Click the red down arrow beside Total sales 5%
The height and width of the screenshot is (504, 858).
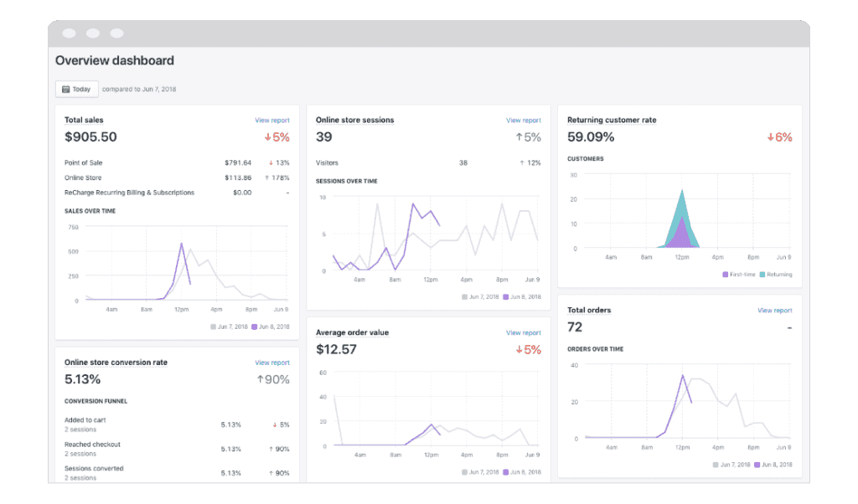[x=267, y=137]
